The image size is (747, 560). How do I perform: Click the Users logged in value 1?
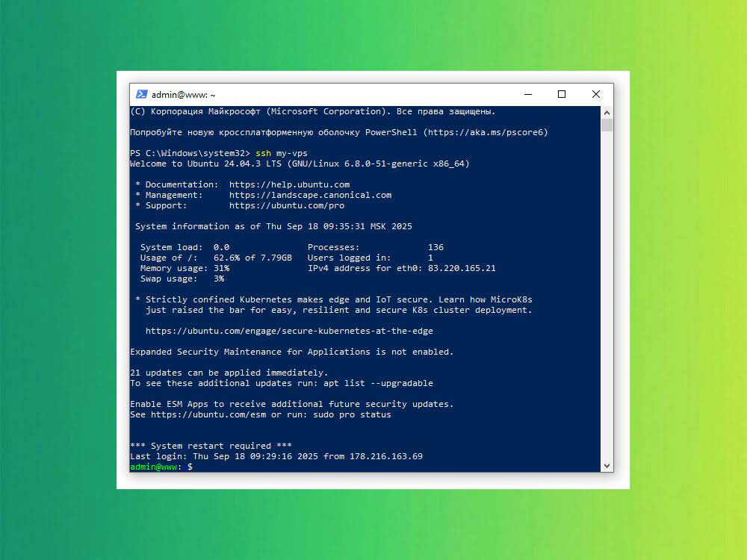point(430,258)
